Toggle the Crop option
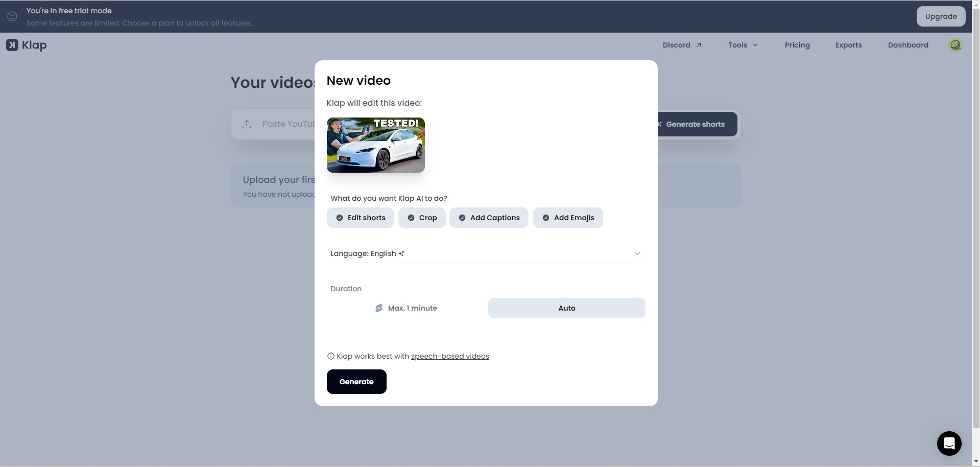The height and width of the screenshot is (467, 980). pyautogui.click(x=422, y=218)
